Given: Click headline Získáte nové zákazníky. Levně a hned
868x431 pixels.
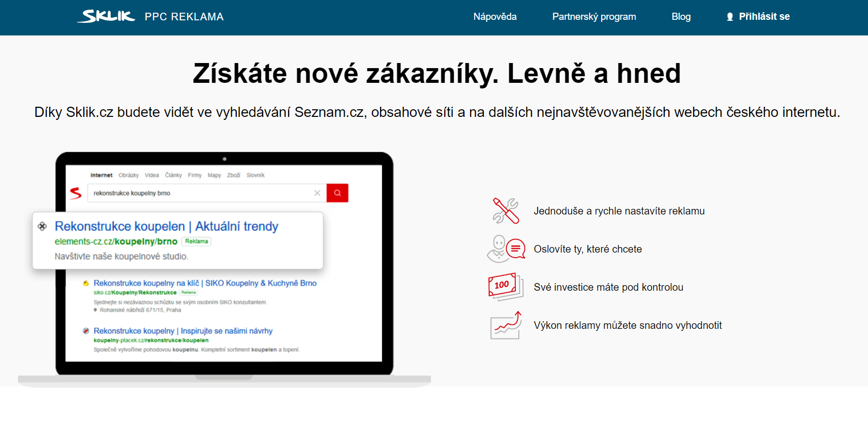Looking at the screenshot, I should [x=437, y=74].
